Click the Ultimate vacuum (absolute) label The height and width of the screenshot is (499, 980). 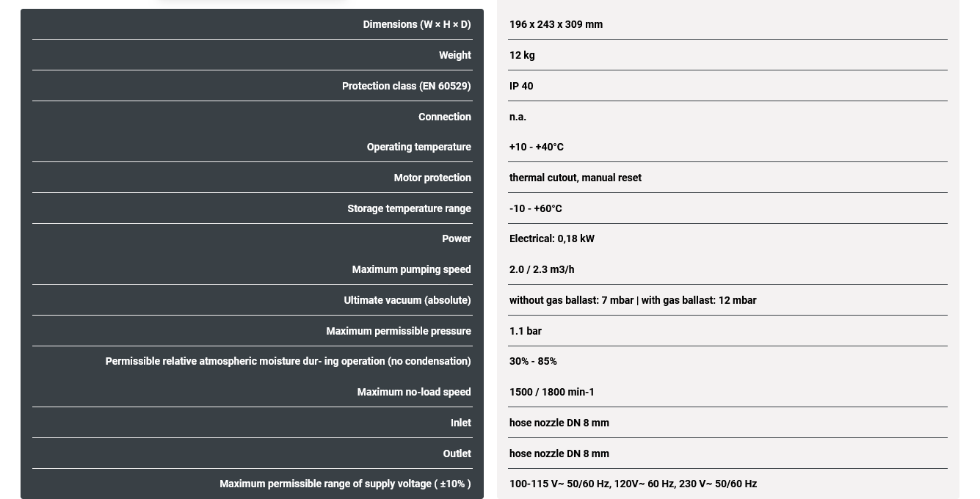[x=407, y=300]
